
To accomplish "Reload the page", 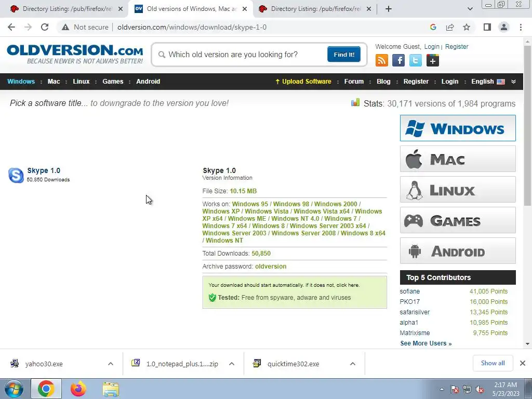I will (45, 27).
